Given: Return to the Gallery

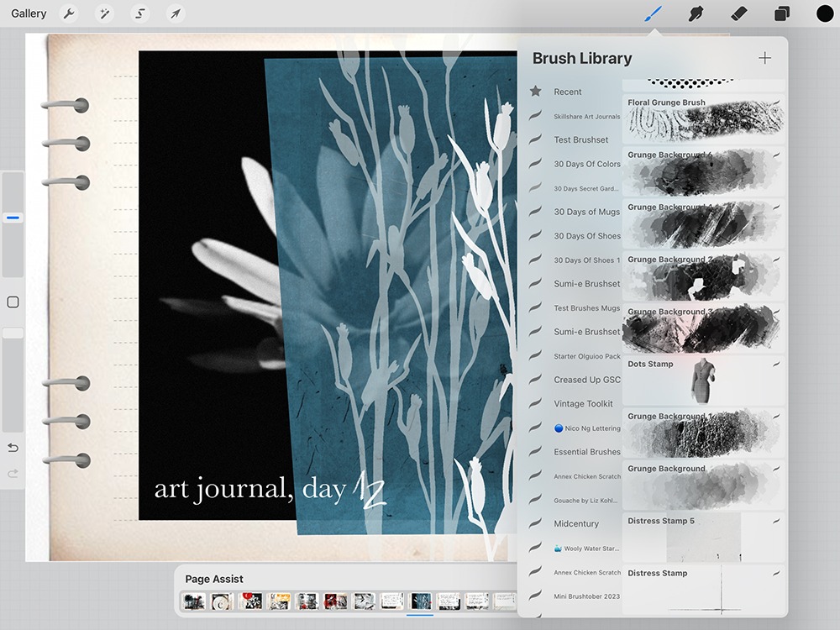Looking at the screenshot, I should pyautogui.click(x=29, y=13).
